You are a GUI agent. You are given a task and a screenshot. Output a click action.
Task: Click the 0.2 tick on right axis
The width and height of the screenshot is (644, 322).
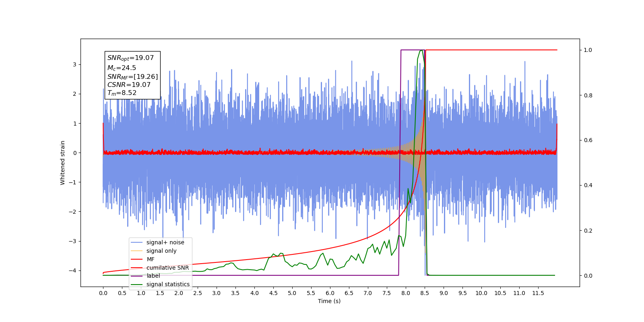pos(588,231)
